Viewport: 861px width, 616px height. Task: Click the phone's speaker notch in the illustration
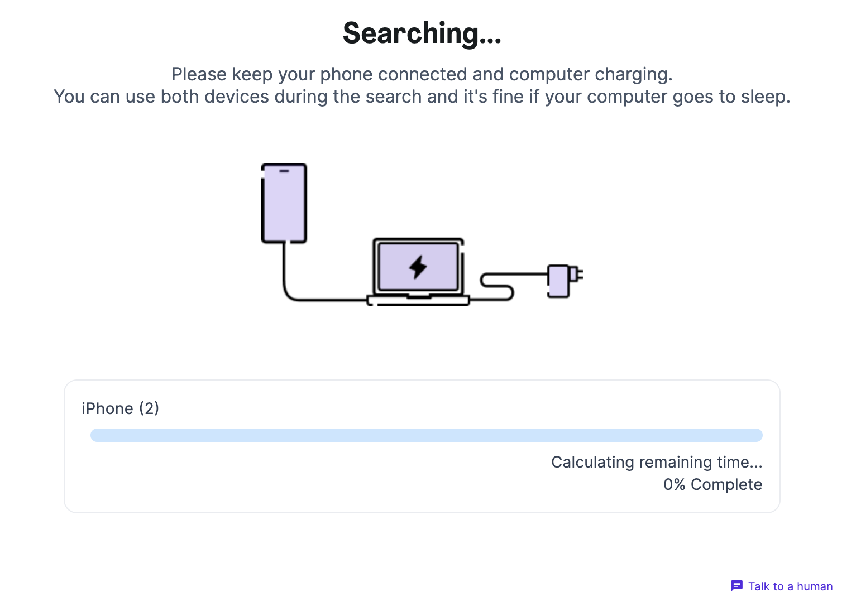click(284, 172)
